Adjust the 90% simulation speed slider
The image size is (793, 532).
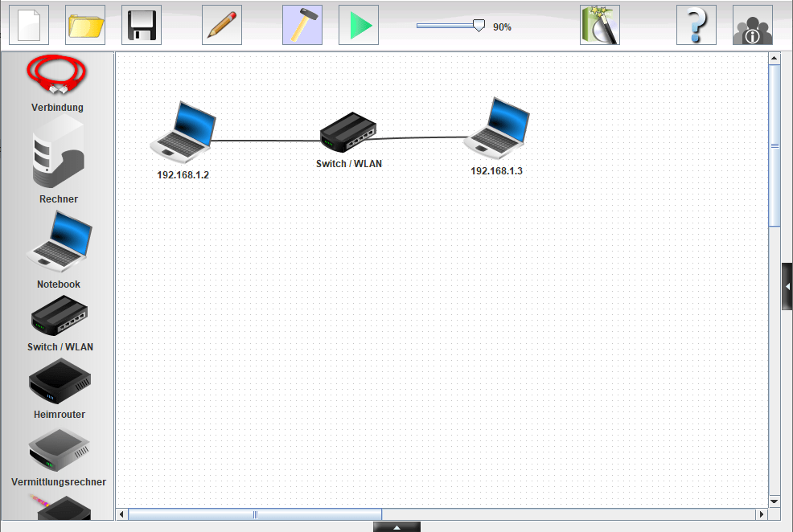(x=479, y=26)
